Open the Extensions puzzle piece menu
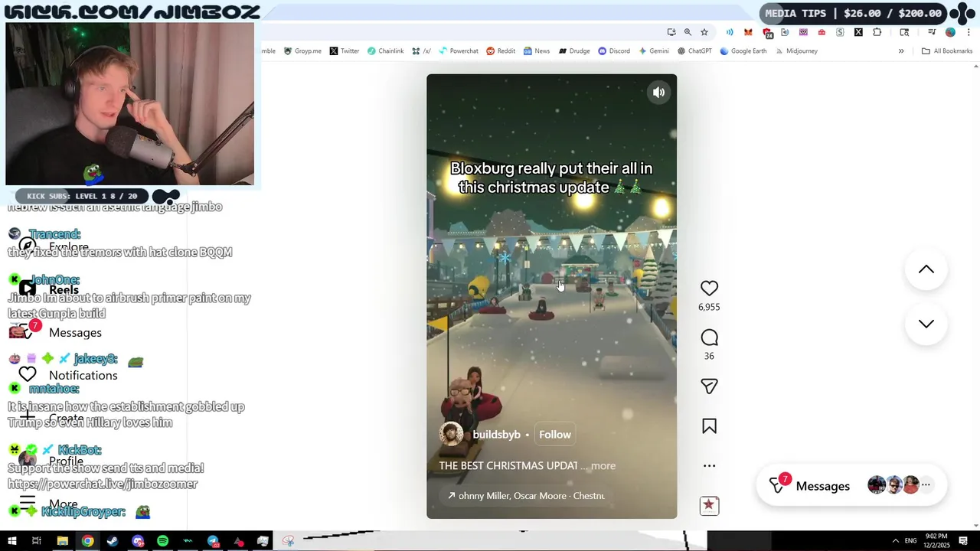Image resolution: width=980 pixels, height=551 pixels. 877,32
